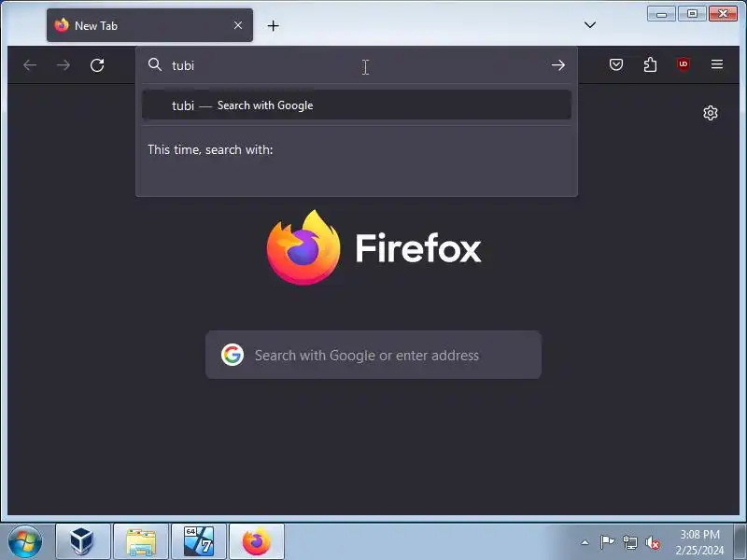Open Windows Explorer from the taskbar

(x=141, y=541)
